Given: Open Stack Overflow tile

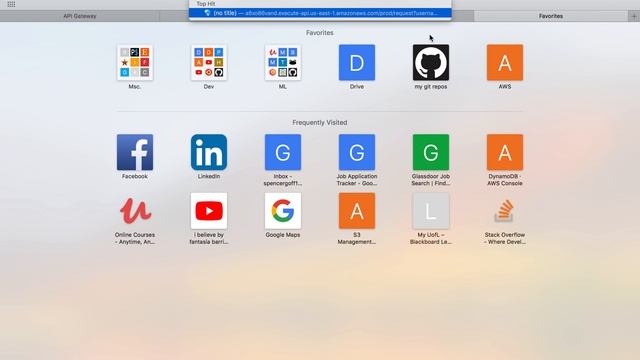Looking at the screenshot, I should [x=505, y=211].
